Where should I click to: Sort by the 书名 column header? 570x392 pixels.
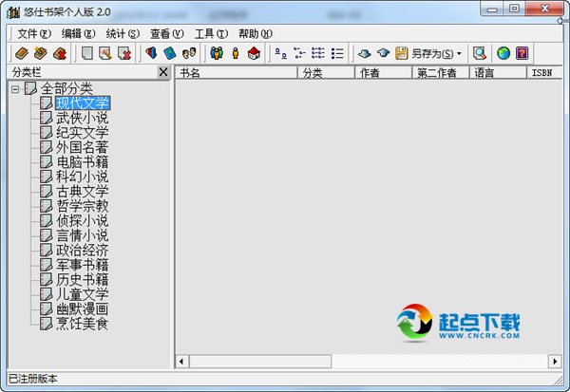[237, 73]
